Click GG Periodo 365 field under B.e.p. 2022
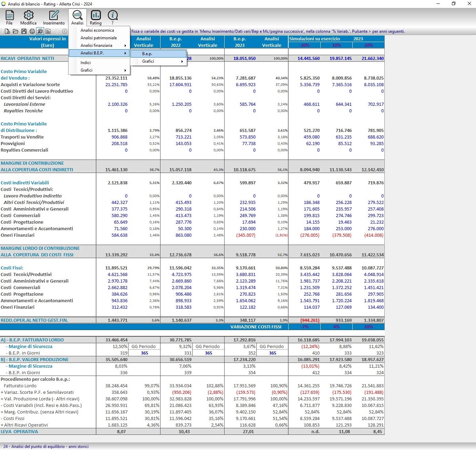 (208, 353)
